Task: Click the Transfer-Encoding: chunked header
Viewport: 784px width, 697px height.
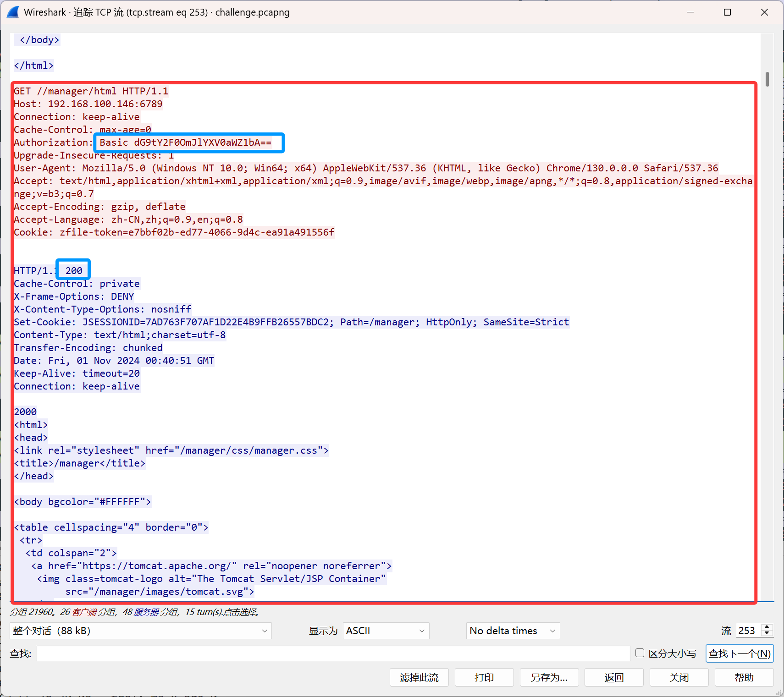Action: [x=88, y=348]
